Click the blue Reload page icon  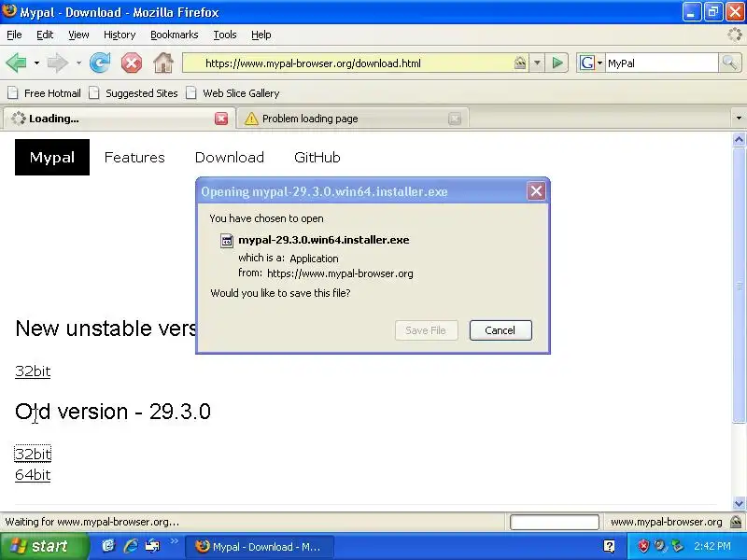point(100,63)
